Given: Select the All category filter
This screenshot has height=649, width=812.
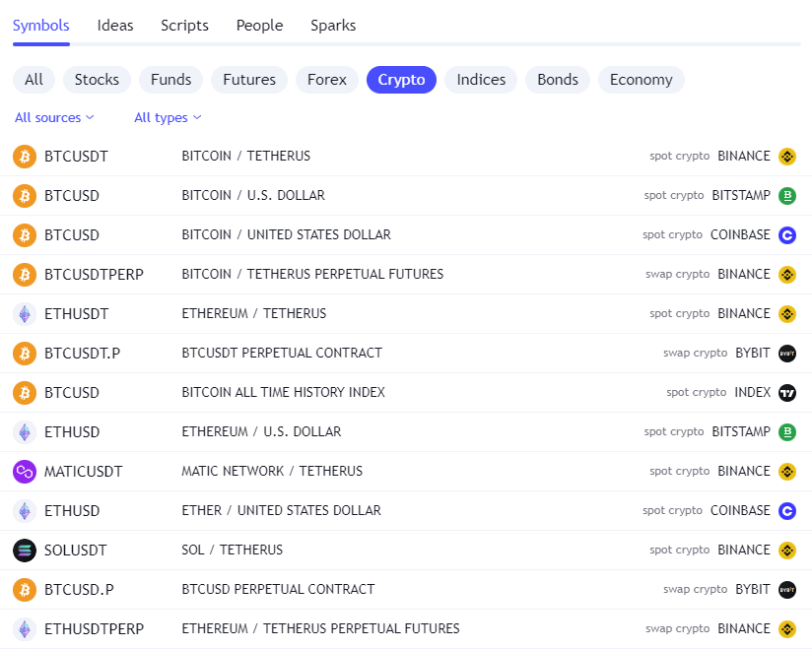Looking at the screenshot, I should (x=34, y=80).
